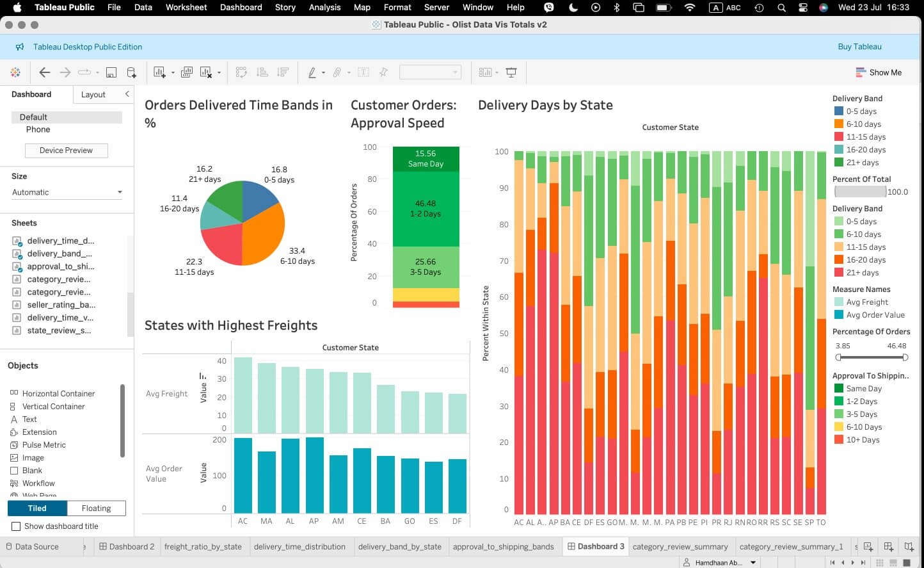
Task: Select Tiled layout mode
Action: pyautogui.click(x=37, y=508)
